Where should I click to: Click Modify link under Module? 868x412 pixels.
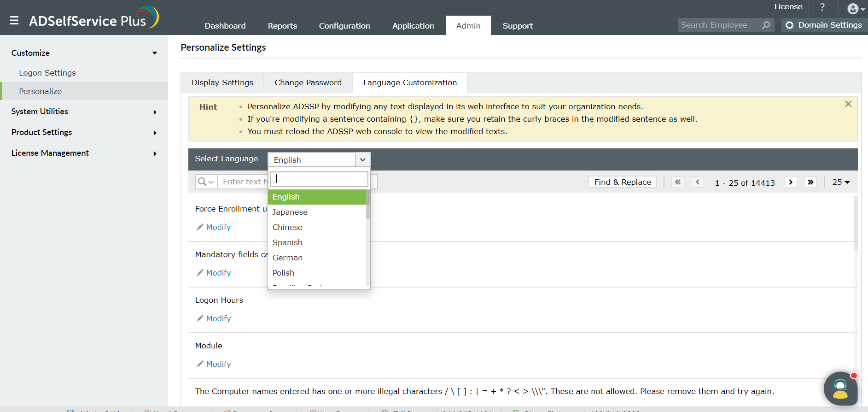pyautogui.click(x=218, y=364)
